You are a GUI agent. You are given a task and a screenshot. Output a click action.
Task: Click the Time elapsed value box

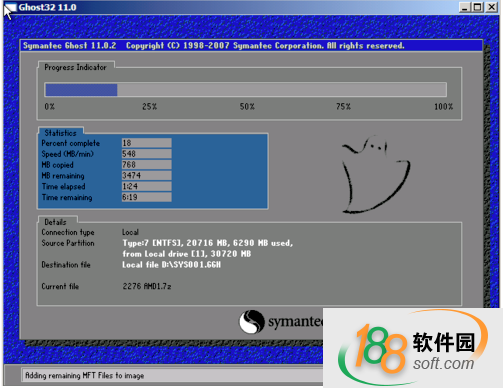click(x=146, y=186)
